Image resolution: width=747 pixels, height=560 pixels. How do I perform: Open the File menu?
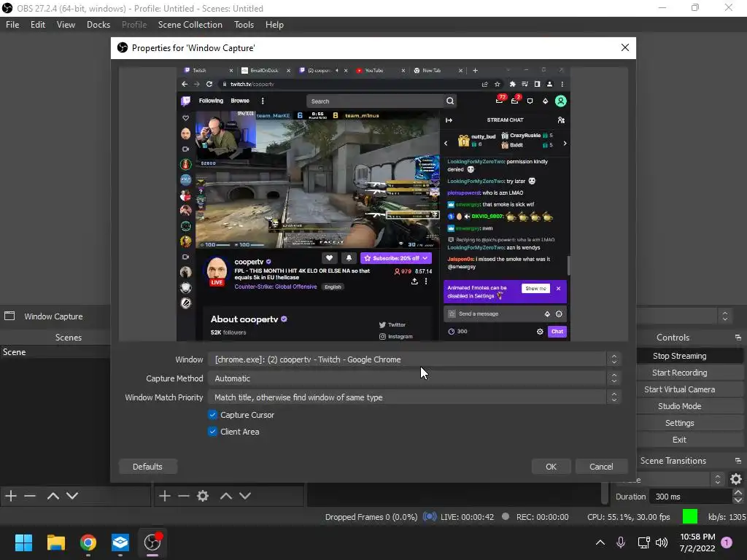click(x=12, y=25)
